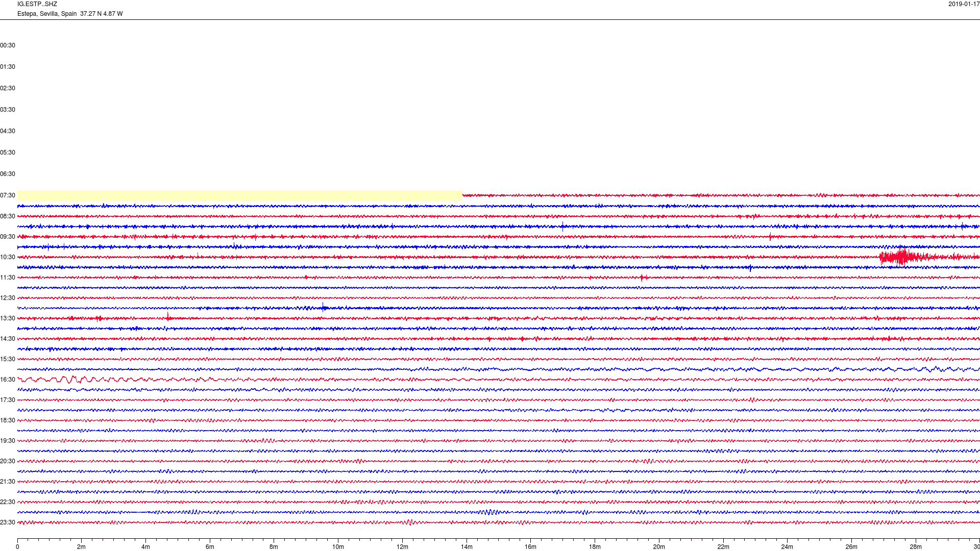The height and width of the screenshot is (551, 980).
Task: Select the 08:30 time row label
Action: 8,216
